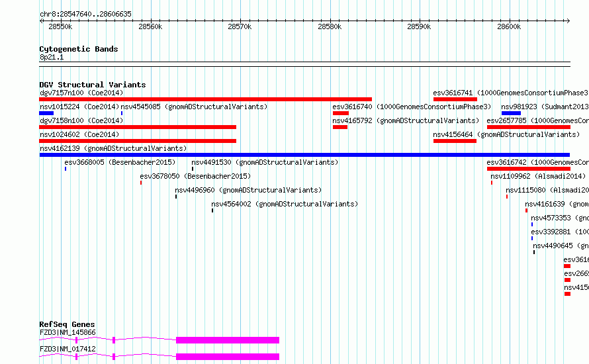Open the nsv4490645 variant label
589x364 pixels.
[561, 246]
